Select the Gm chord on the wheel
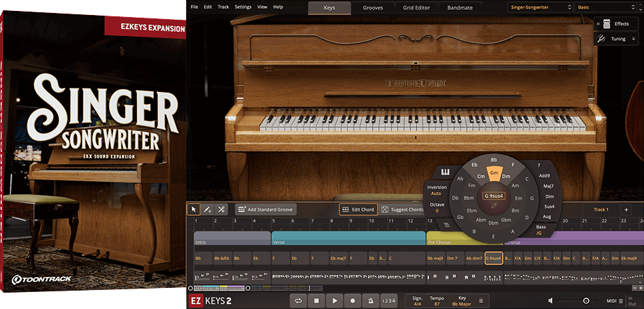 [x=493, y=174]
